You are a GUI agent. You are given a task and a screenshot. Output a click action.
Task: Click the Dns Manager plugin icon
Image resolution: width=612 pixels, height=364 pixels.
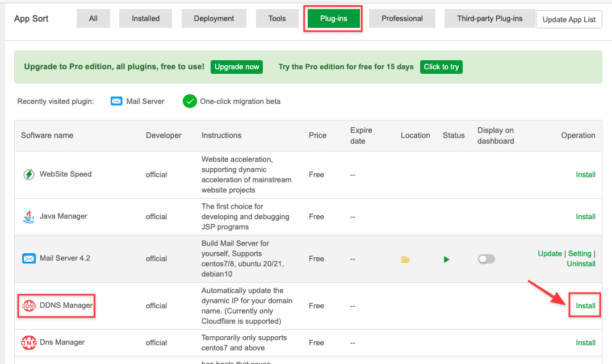[x=29, y=342]
